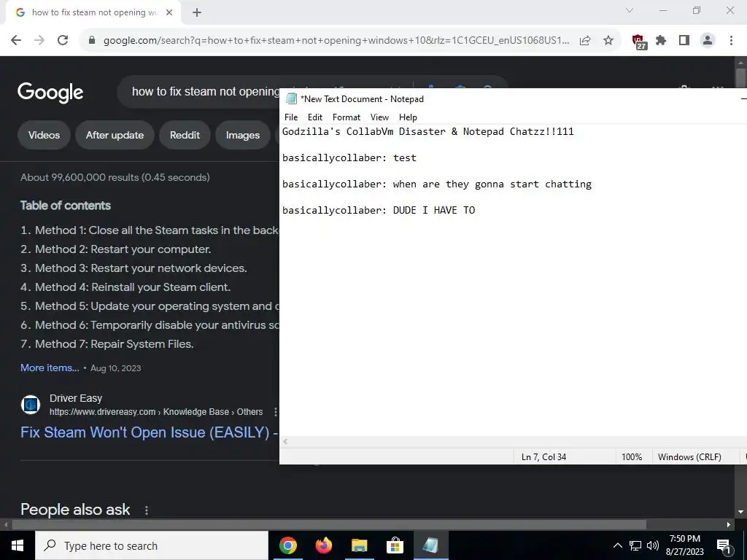Open Notepad's Edit menu

(315, 117)
